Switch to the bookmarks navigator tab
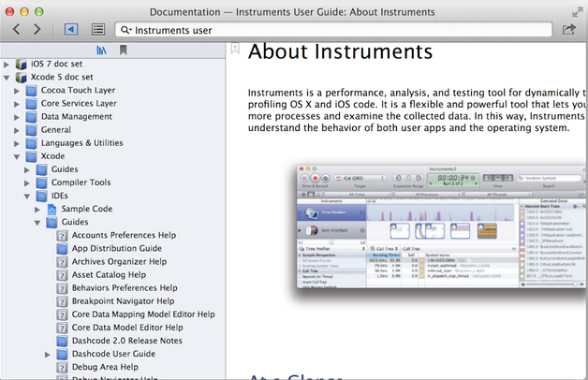588x380 pixels. pos(123,51)
